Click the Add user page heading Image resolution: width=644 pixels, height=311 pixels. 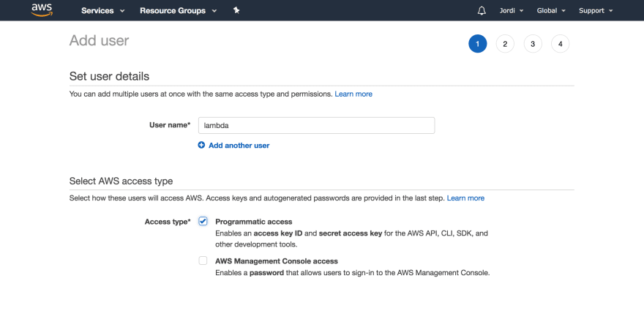(99, 40)
